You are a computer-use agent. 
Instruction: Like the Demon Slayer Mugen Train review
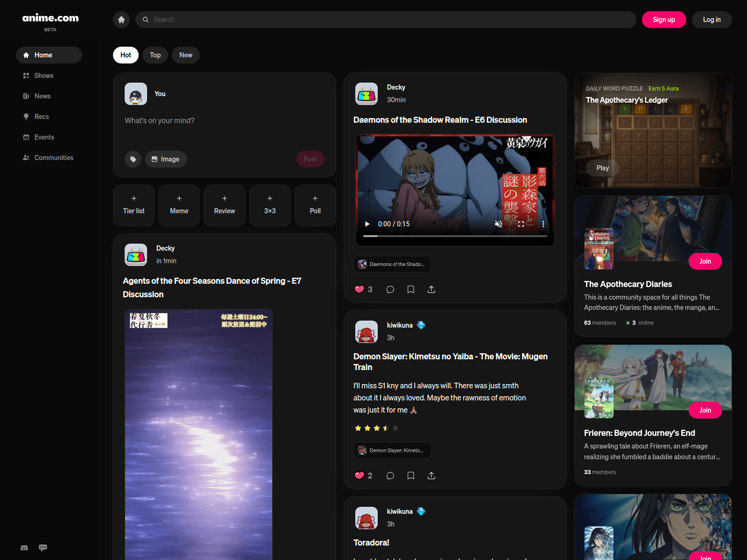tap(359, 476)
